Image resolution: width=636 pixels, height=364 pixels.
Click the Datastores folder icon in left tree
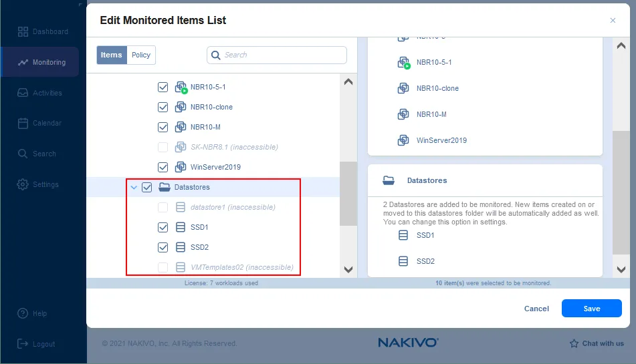point(165,187)
